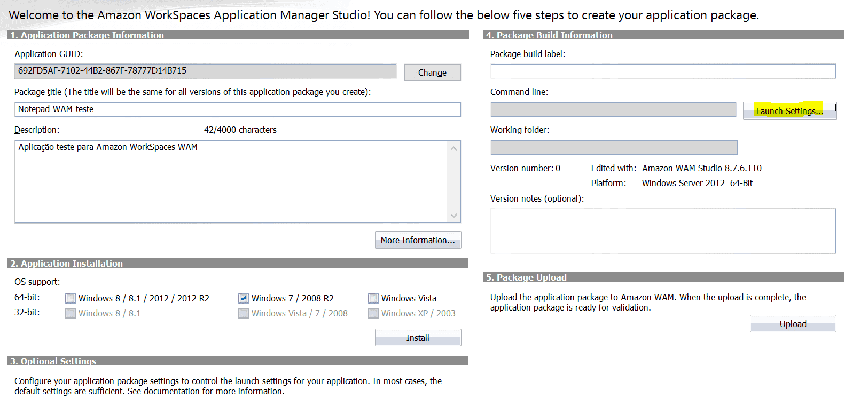The image size is (868, 406).
Task: Click the More Information button
Action: [418, 240]
